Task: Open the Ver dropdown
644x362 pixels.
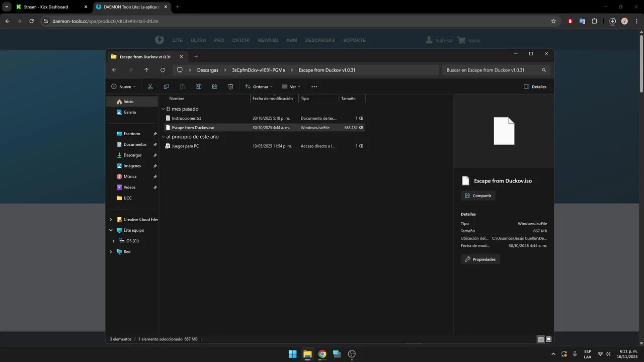Action: (x=291, y=86)
